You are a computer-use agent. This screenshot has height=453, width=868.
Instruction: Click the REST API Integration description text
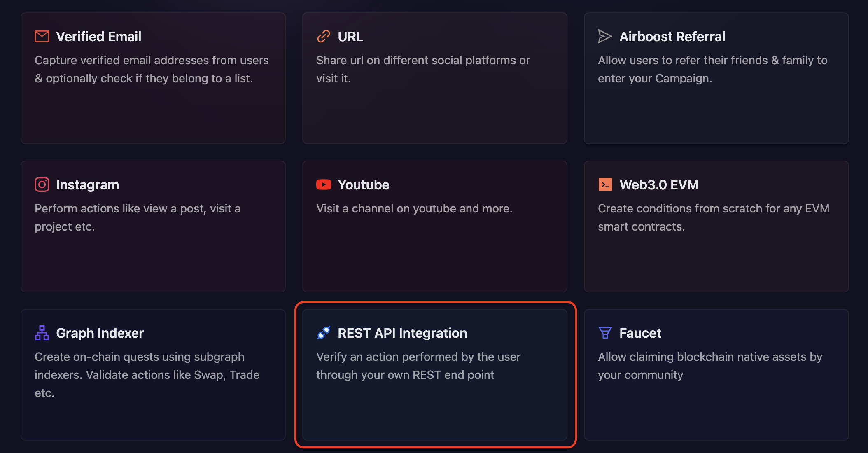418,366
